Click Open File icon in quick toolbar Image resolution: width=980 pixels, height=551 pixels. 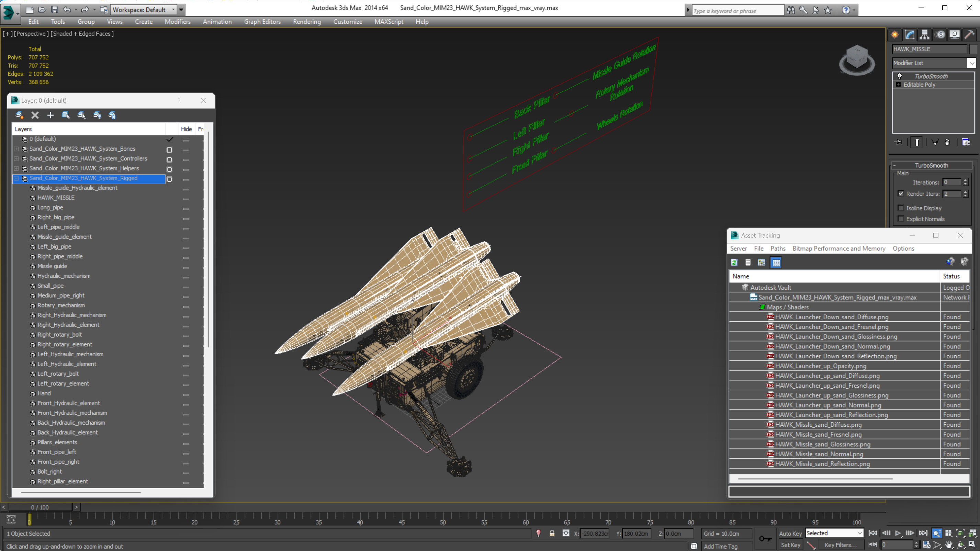click(x=42, y=10)
